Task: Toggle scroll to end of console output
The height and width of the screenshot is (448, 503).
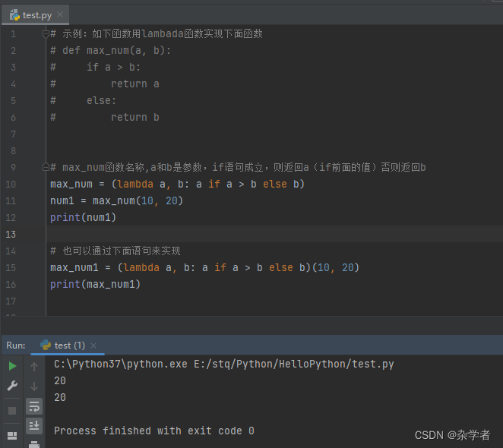Action: 34,426
